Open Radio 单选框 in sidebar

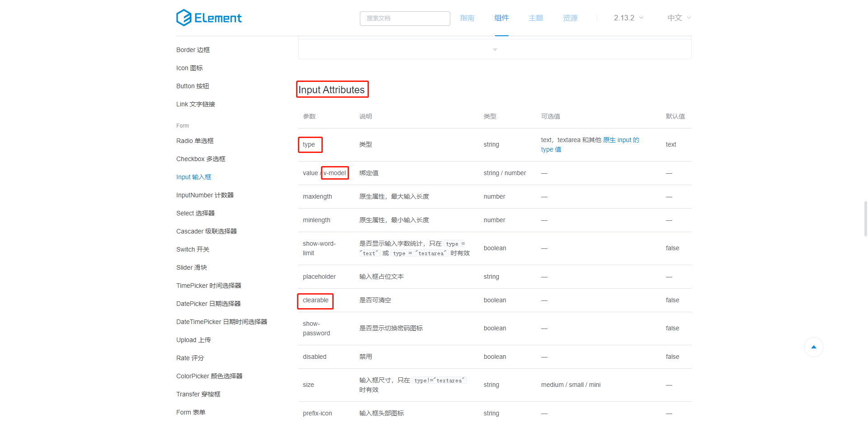click(195, 141)
